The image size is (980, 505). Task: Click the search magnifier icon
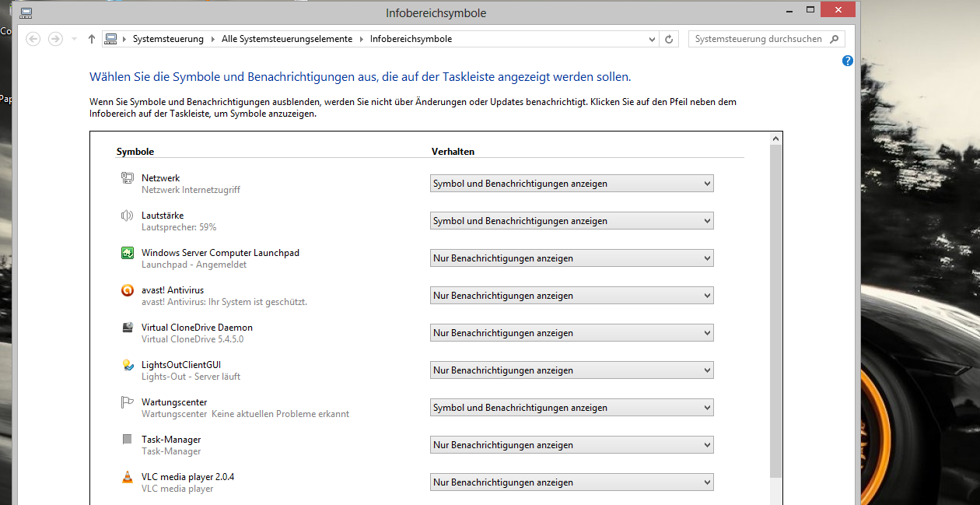pyautogui.click(x=835, y=39)
